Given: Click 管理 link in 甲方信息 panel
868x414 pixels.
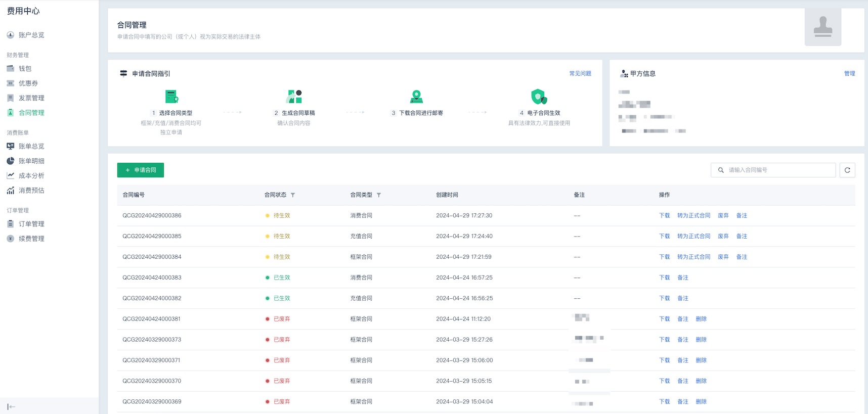Looking at the screenshot, I should coord(849,74).
